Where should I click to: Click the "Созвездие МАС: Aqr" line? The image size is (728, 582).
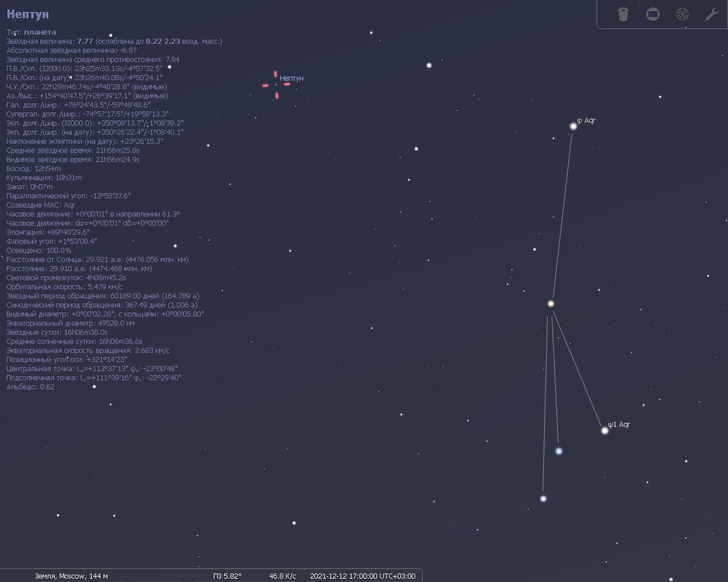[x=40, y=205]
